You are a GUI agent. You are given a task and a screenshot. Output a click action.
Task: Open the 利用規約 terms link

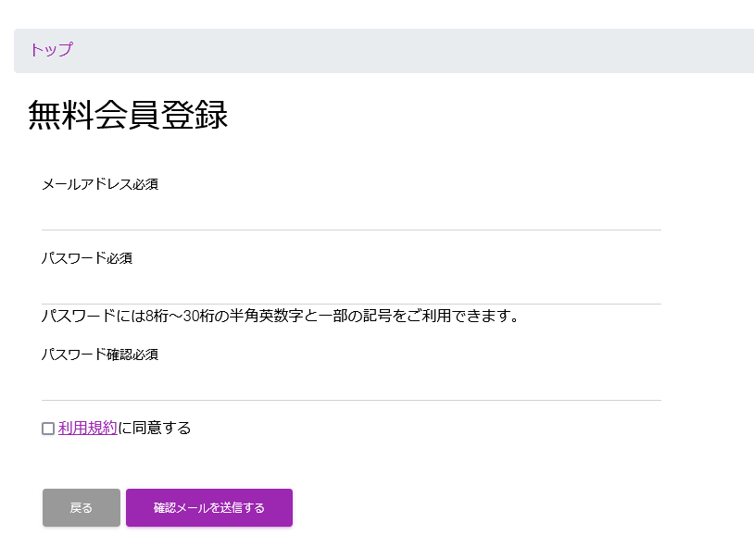pos(88,428)
